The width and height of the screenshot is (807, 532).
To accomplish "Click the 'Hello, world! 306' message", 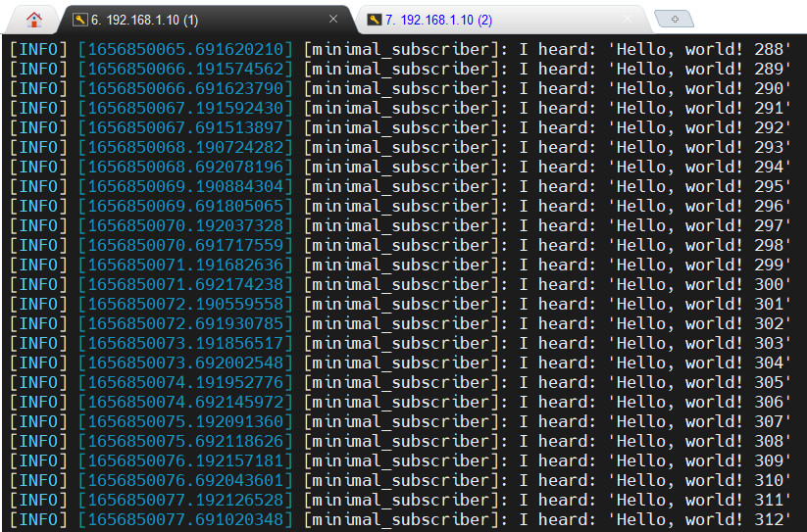I will click(699, 402).
